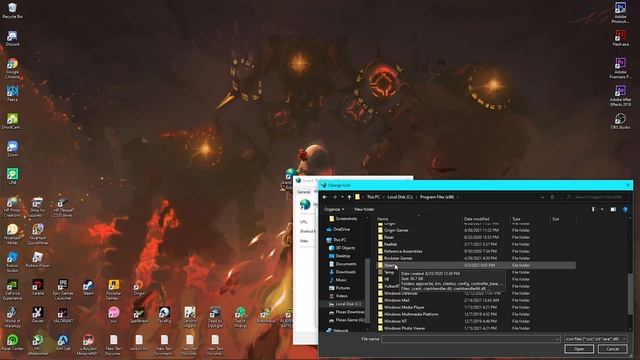Sort by the Name column header
This screenshot has height=360, width=640.
419,219
